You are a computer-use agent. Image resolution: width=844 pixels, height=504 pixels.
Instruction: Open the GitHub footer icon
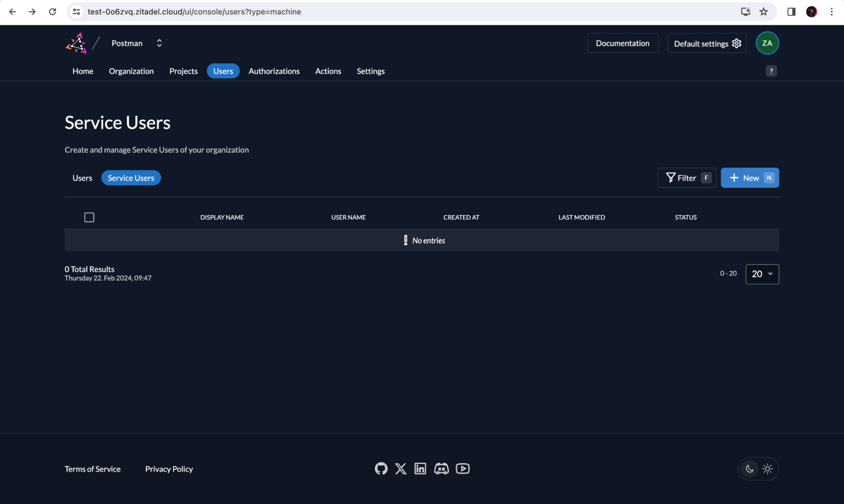click(x=381, y=469)
